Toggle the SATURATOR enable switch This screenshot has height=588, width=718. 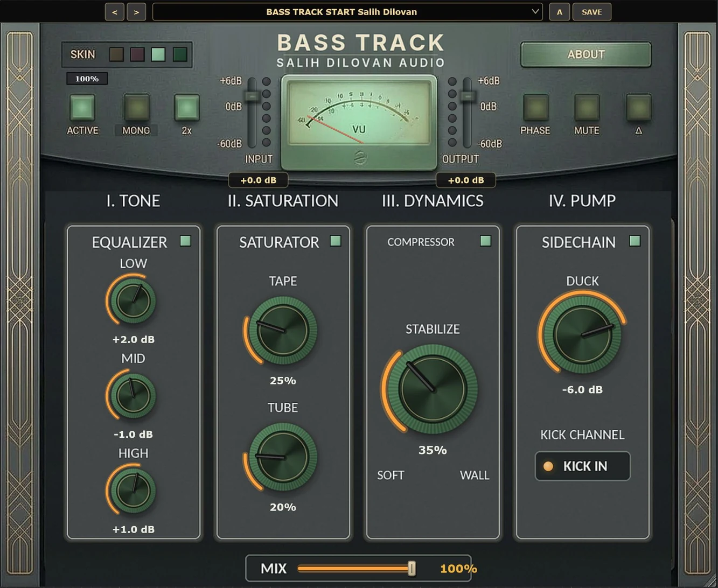pyautogui.click(x=336, y=241)
